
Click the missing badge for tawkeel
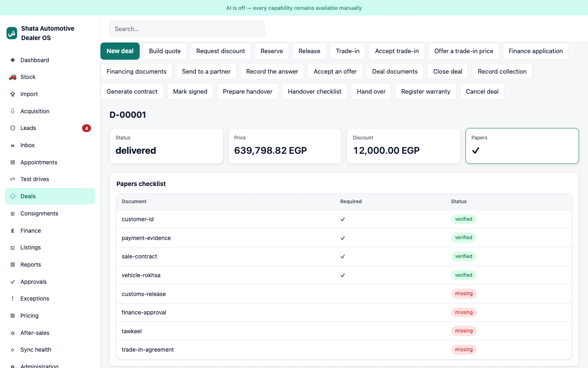464,331
